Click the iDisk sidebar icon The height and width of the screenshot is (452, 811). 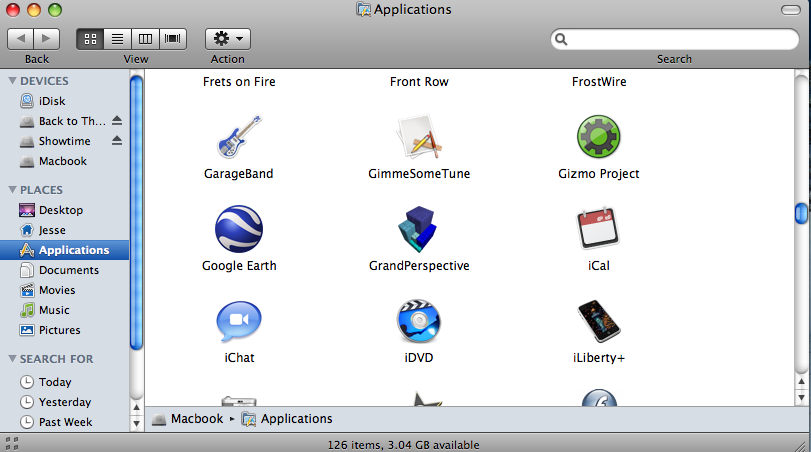click(x=27, y=101)
